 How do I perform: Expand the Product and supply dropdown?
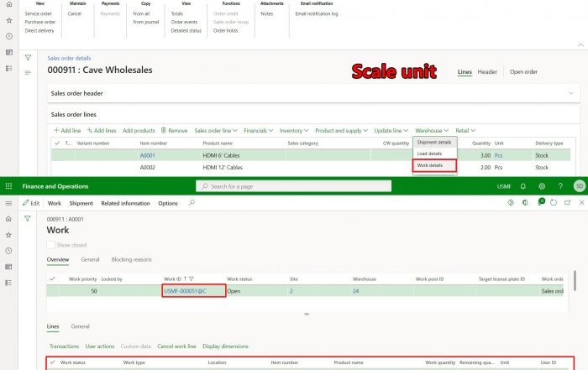coord(341,130)
